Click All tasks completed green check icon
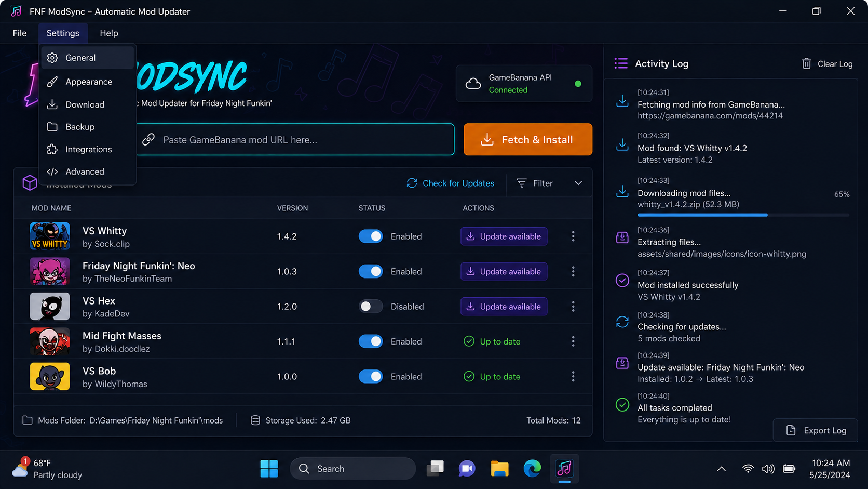 coord(622,404)
